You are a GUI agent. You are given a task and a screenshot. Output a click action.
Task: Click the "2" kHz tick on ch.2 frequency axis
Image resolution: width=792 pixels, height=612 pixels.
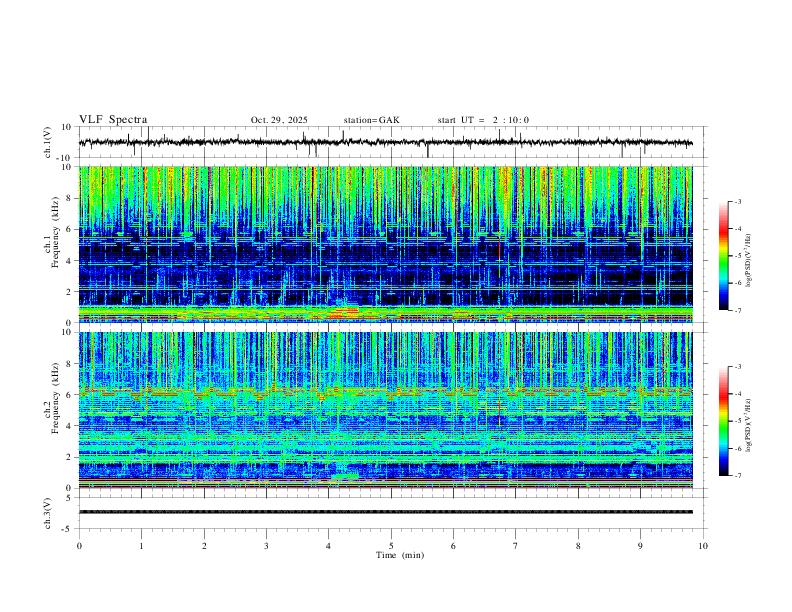[70, 457]
